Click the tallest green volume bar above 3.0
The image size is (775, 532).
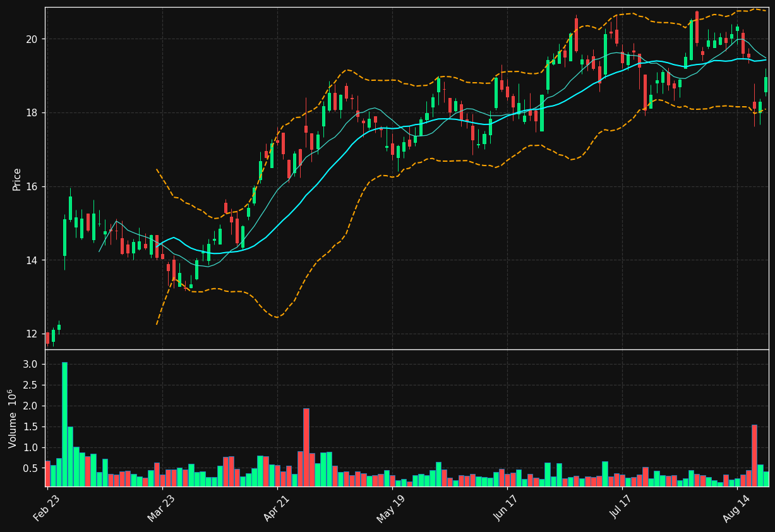(x=64, y=425)
